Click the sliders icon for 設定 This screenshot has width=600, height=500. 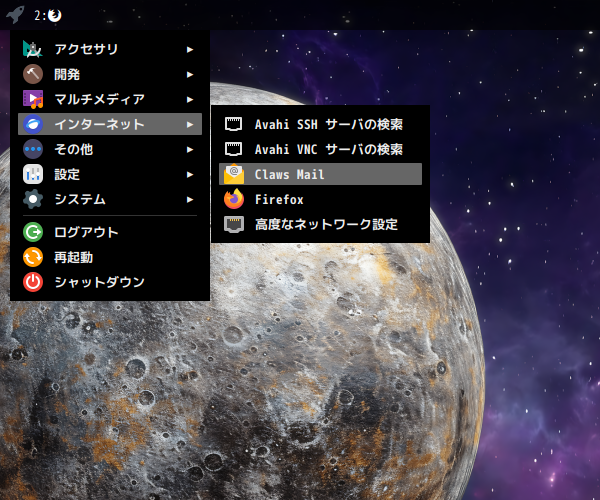coord(33,174)
